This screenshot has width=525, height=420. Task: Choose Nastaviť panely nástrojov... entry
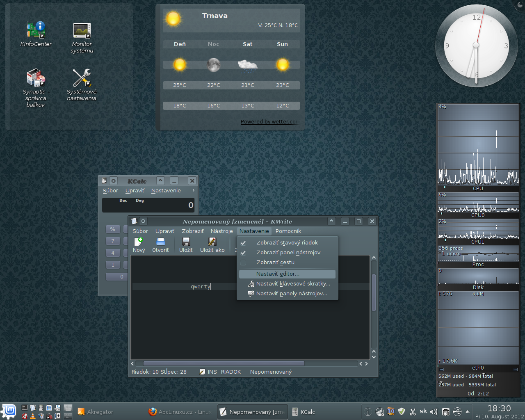click(x=287, y=293)
